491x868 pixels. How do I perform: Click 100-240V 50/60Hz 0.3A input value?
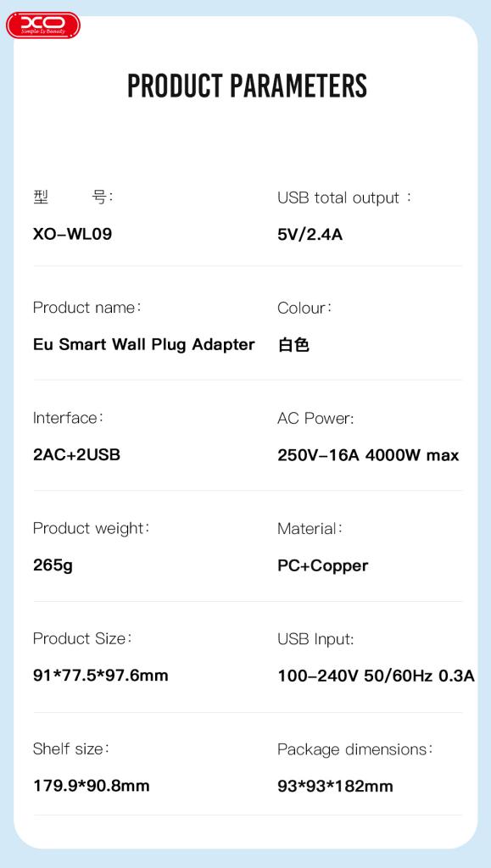point(376,676)
